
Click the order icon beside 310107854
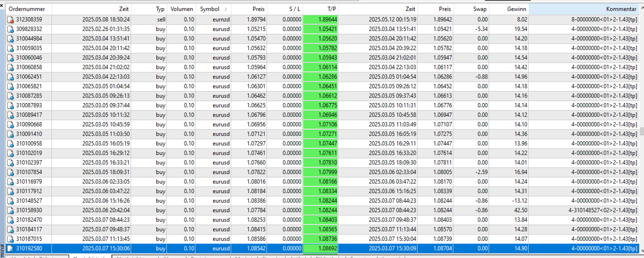[x=10, y=171]
